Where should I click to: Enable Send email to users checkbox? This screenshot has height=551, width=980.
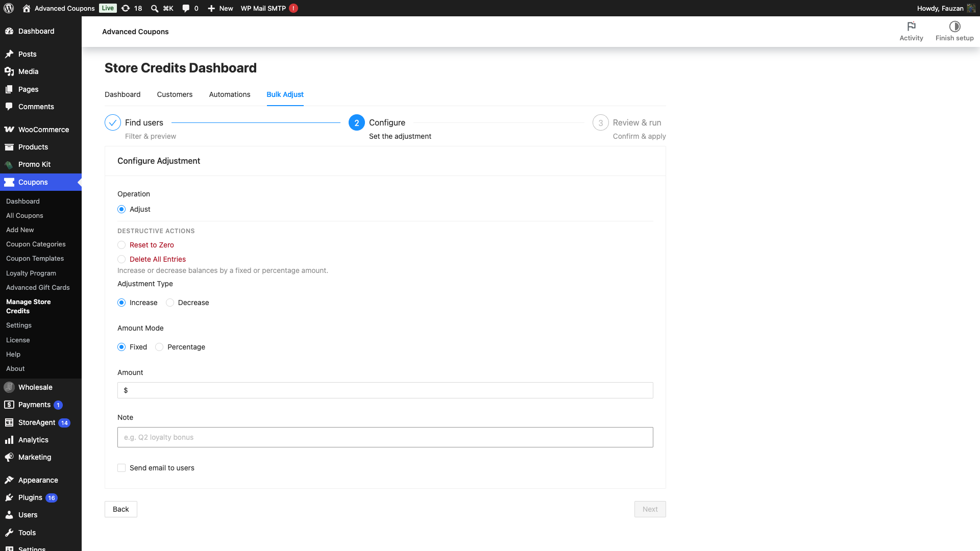[121, 468]
